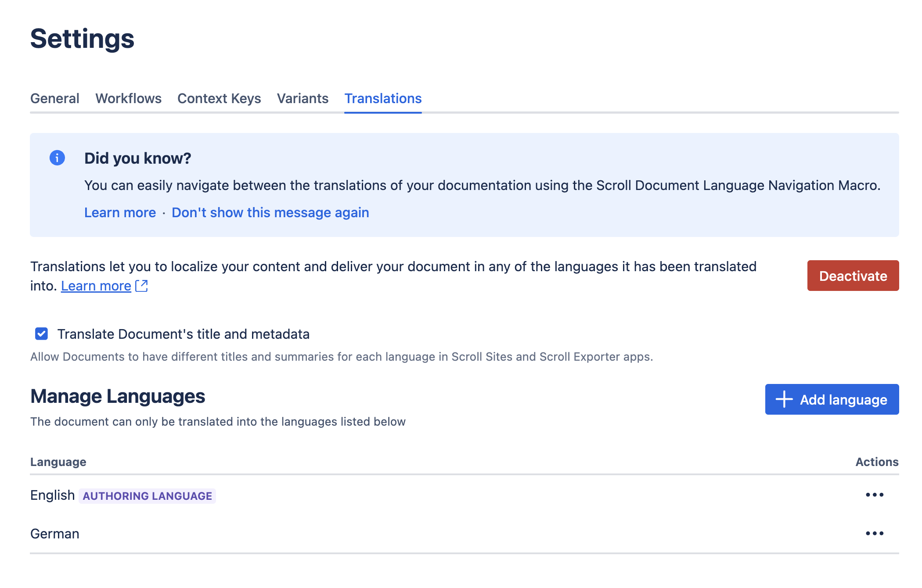This screenshot has width=922, height=588.
Task: Switch to the Workflows tab
Action: click(x=128, y=98)
